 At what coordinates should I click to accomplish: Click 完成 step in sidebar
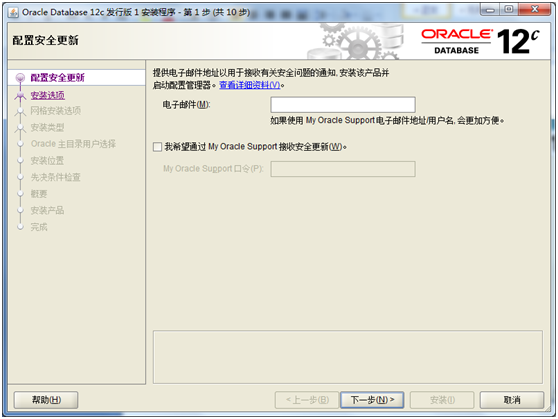pos(39,227)
